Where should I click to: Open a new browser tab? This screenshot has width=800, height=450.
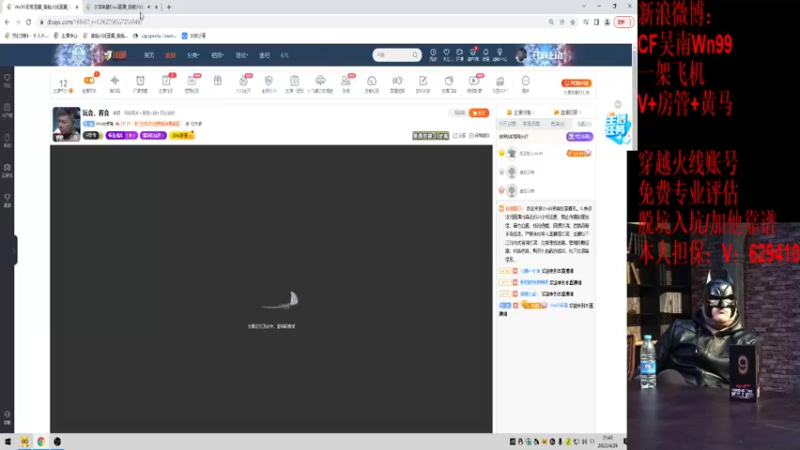point(169,7)
